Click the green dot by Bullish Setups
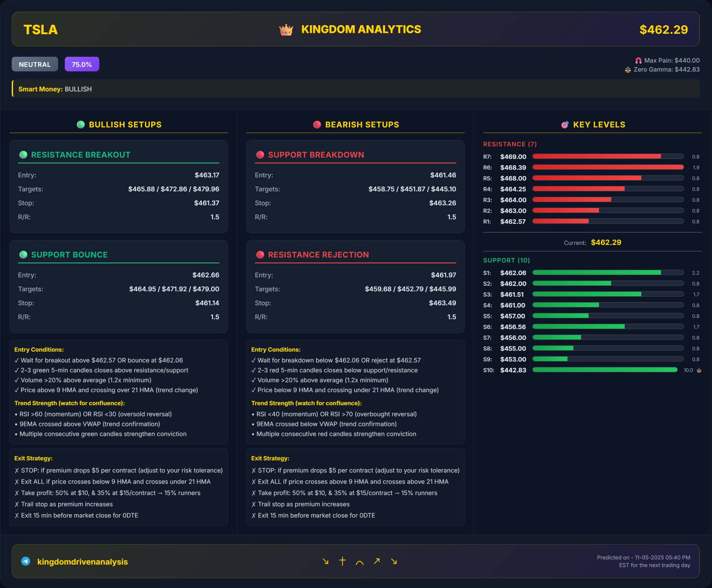The width and height of the screenshot is (712, 588). (x=81, y=125)
